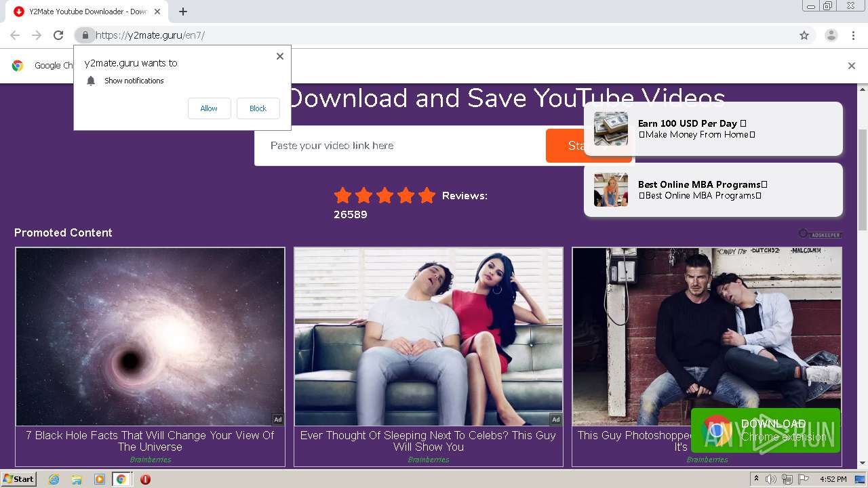
Task: Open the black hole promoted image
Action: (150, 337)
